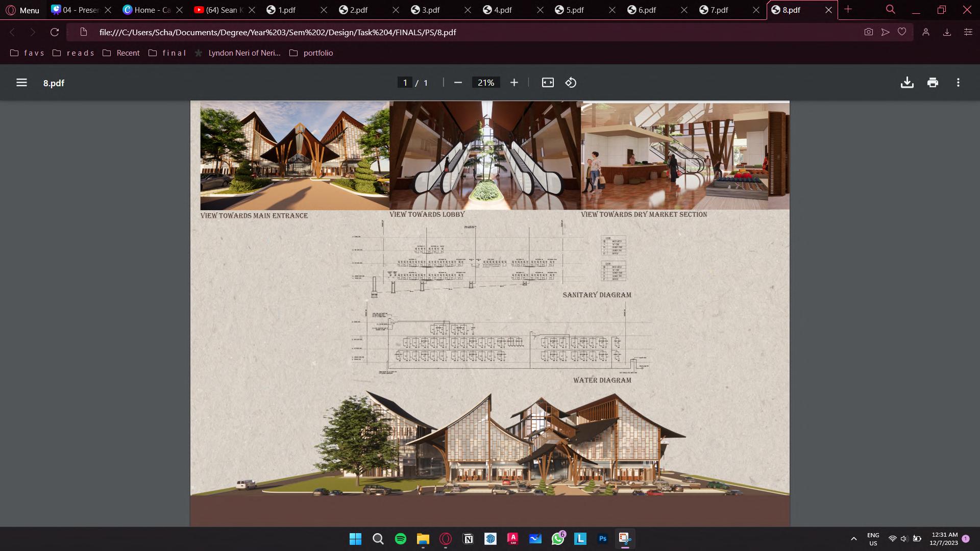
Task: Click the zoom out minus button
Action: [x=458, y=83]
